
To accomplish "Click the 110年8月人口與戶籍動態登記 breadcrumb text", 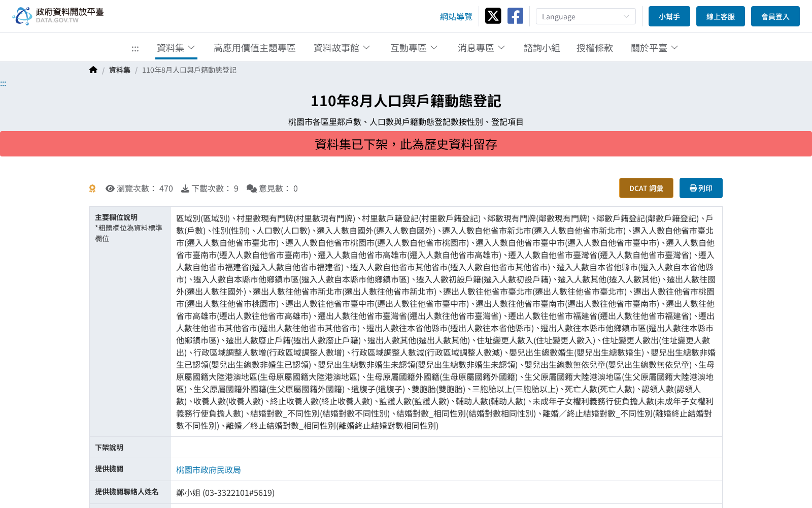I will coord(189,70).
